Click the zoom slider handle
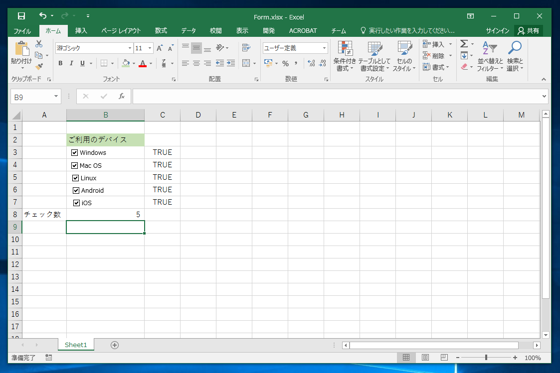This screenshot has width=560, height=373. pos(486,358)
